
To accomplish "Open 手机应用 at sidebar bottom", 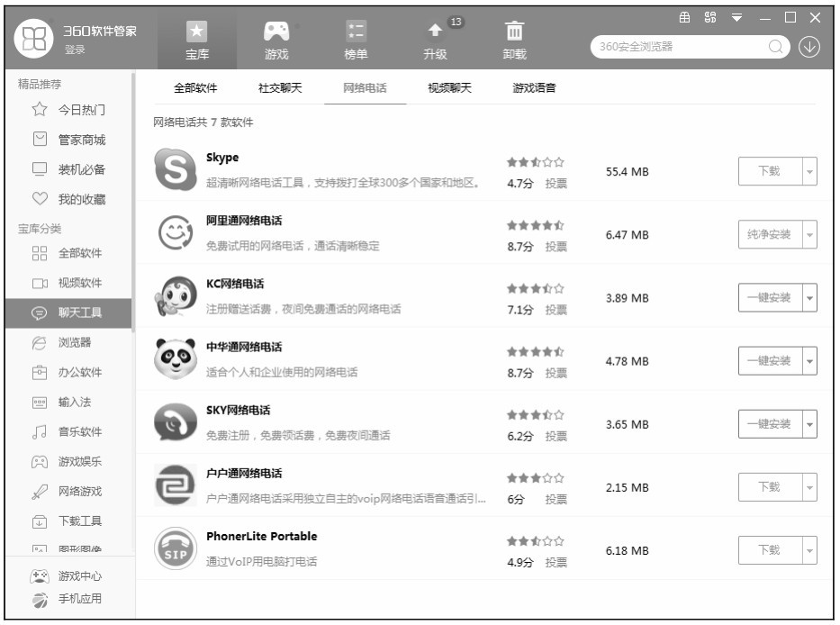I will click(x=66, y=599).
